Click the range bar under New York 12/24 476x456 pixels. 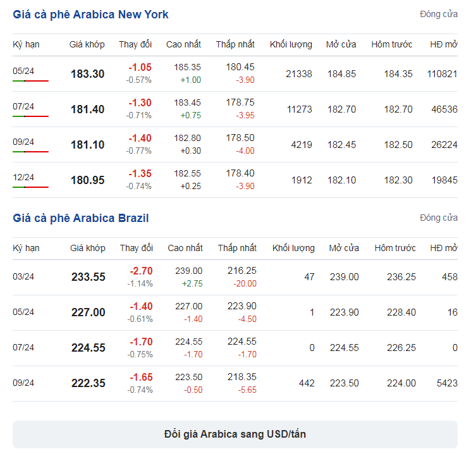coord(31,187)
